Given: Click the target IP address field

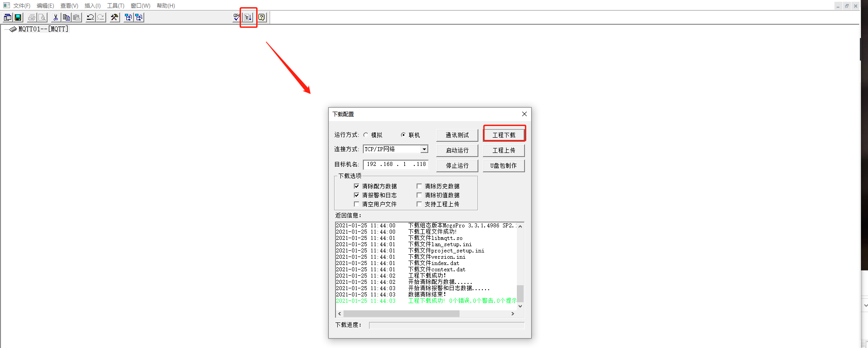Looking at the screenshot, I should 395,165.
